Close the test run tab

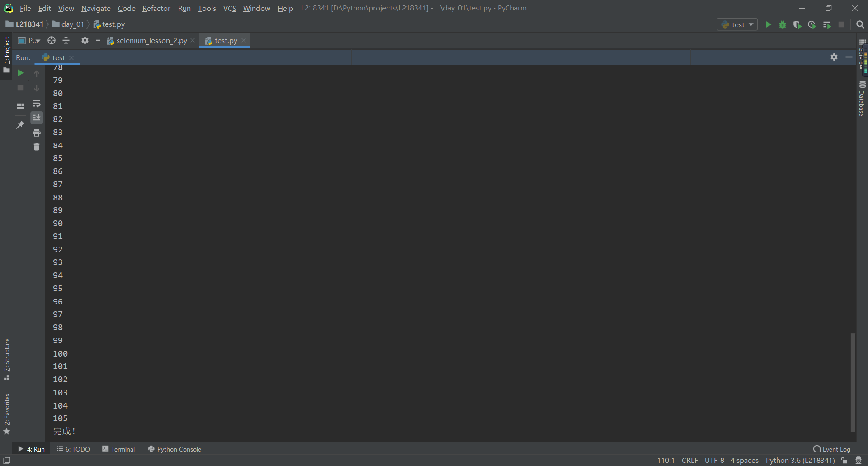click(x=71, y=57)
